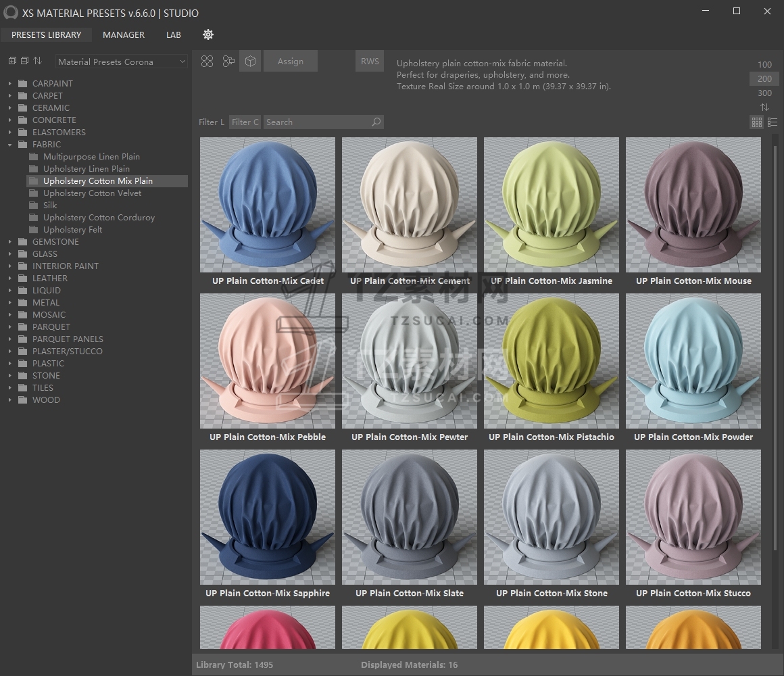Image resolution: width=784 pixels, height=676 pixels.
Task: Select the ELASTOMERS folder
Action: click(59, 132)
